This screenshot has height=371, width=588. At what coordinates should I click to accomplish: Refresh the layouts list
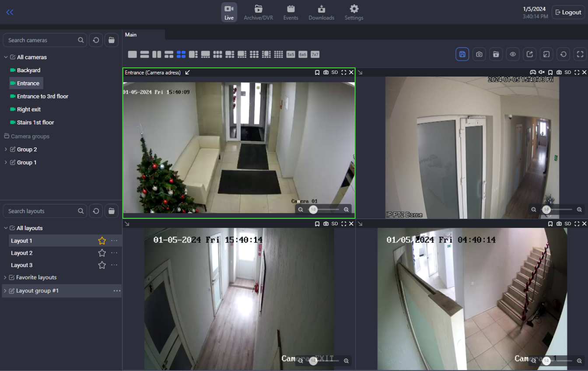click(x=96, y=211)
